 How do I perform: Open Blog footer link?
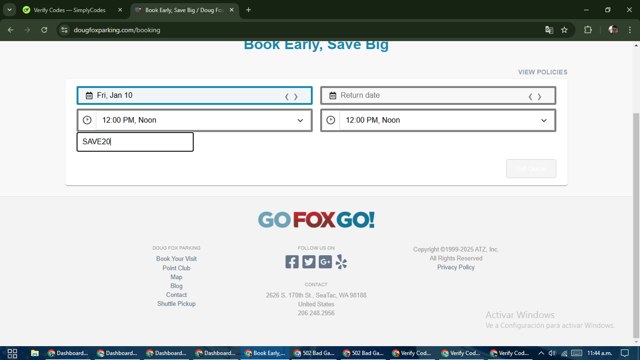pyautogui.click(x=176, y=286)
